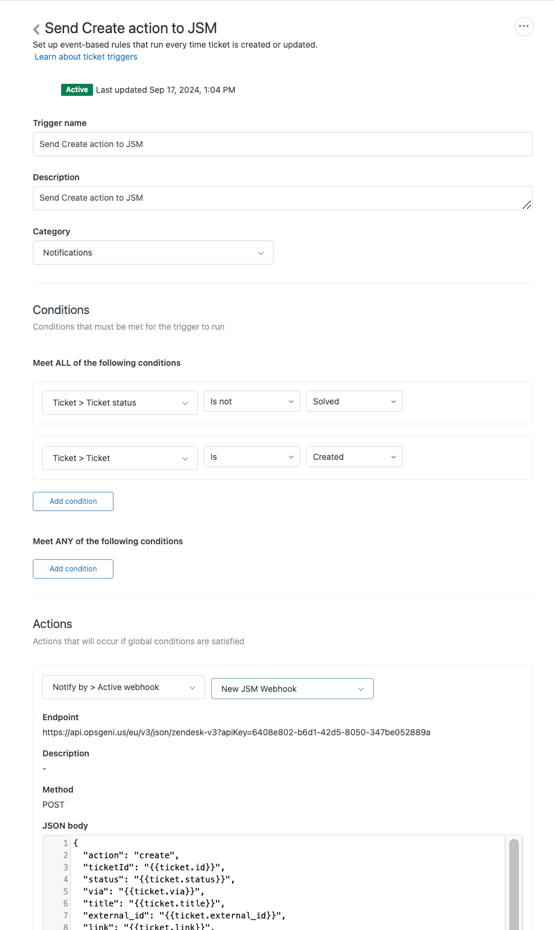554x930 pixels.
Task: Open the New JSM Webhook dropdown
Action: 292,689
